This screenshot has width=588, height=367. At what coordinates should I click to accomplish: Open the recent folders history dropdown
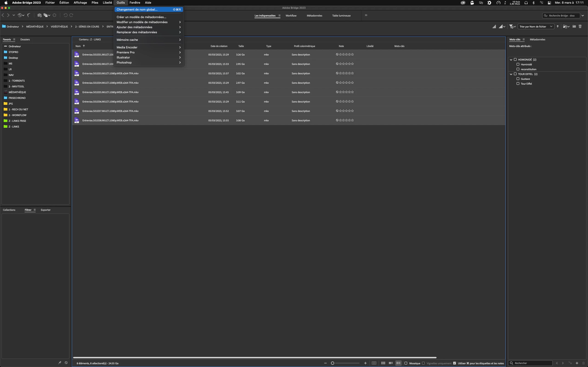tap(21, 15)
